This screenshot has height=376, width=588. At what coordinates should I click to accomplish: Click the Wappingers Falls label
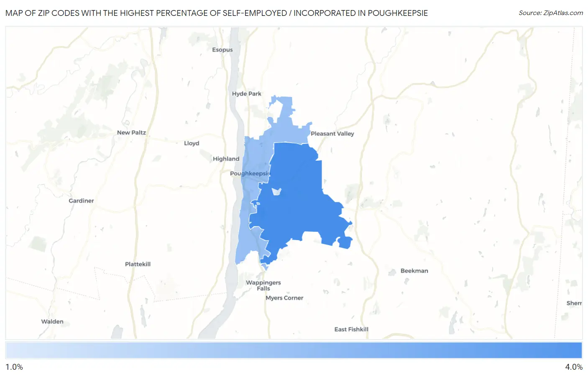pos(263,286)
